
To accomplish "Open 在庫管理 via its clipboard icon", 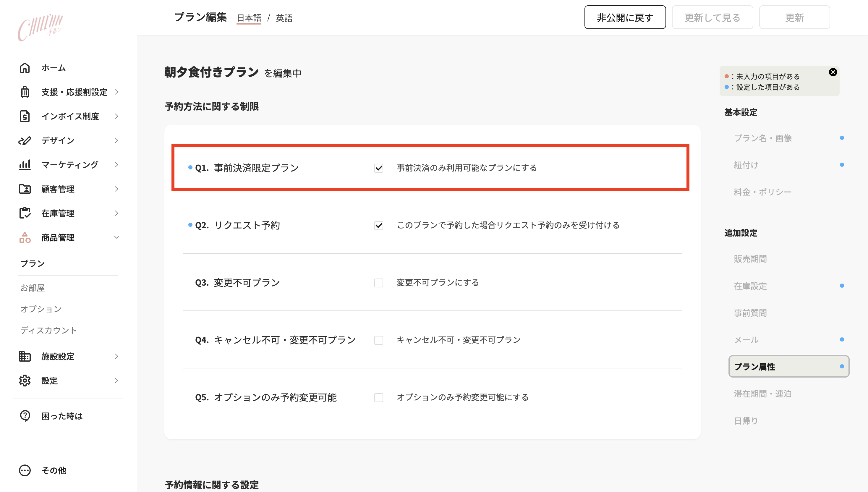I will tap(25, 213).
